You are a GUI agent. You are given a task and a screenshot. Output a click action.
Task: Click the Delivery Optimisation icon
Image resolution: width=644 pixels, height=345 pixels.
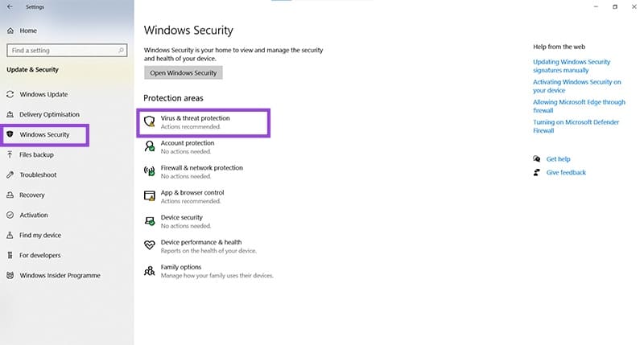pos(10,114)
